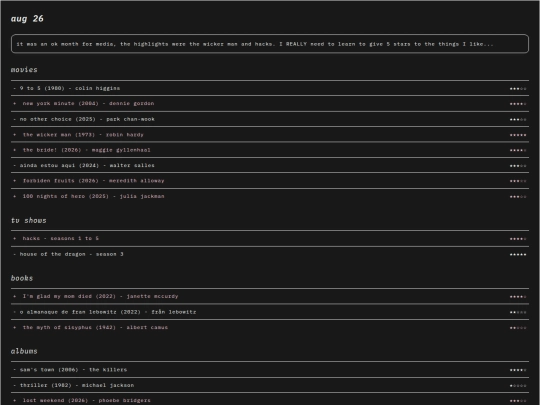Click star rating for thriller
The image size is (540, 405).
coord(518,385)
